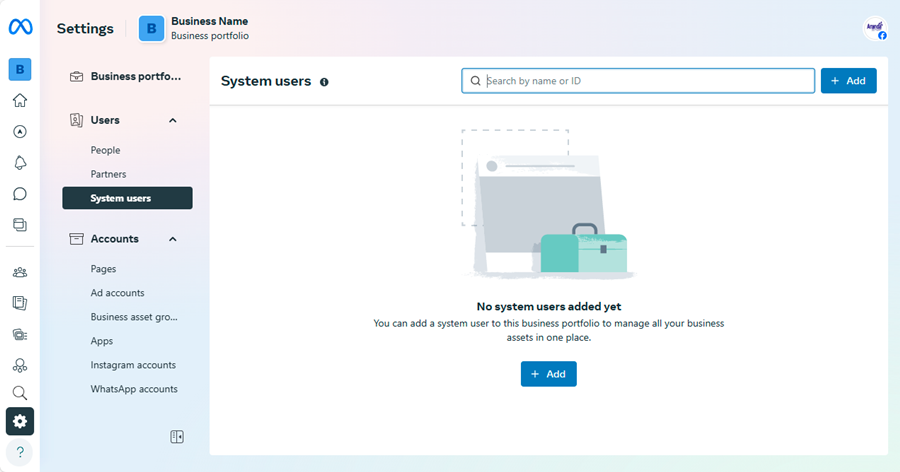Open the Business Name portfolio switcher
Screen dimensions: 900x472
point(195,28)
